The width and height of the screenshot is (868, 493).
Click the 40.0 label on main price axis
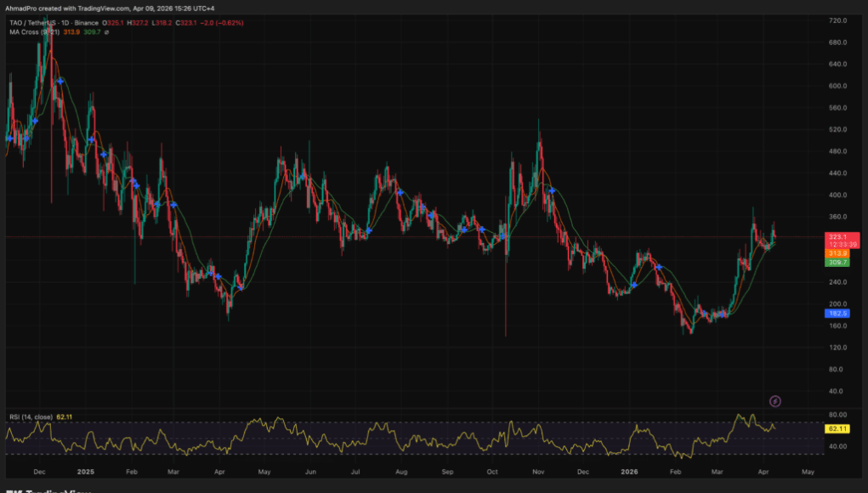(x=837, y=392)
